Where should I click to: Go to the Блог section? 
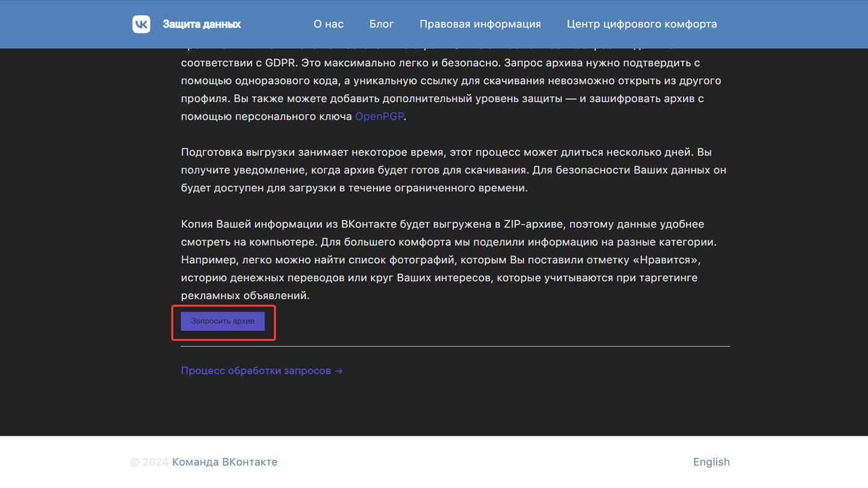pos(382,24)
